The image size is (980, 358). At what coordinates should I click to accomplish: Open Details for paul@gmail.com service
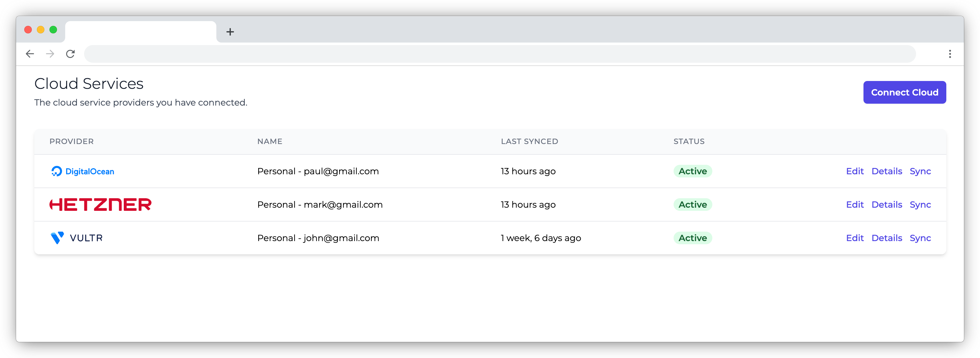(886, 171)
